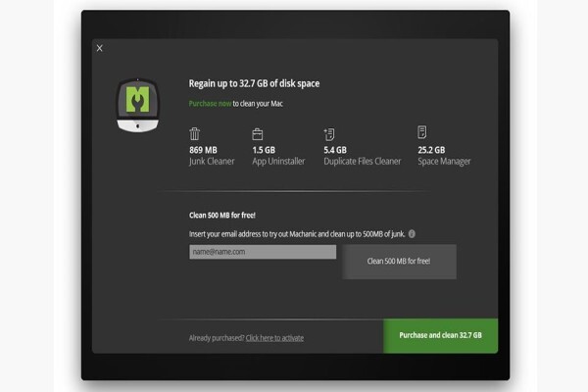
Task: Close the purchase dialog with the X
Action: (x=99, y=48)
